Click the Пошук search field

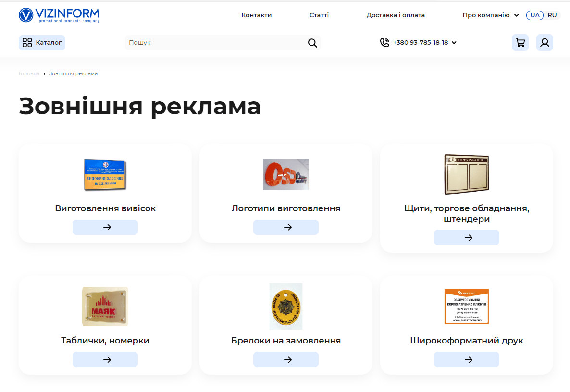click(216, 43)
